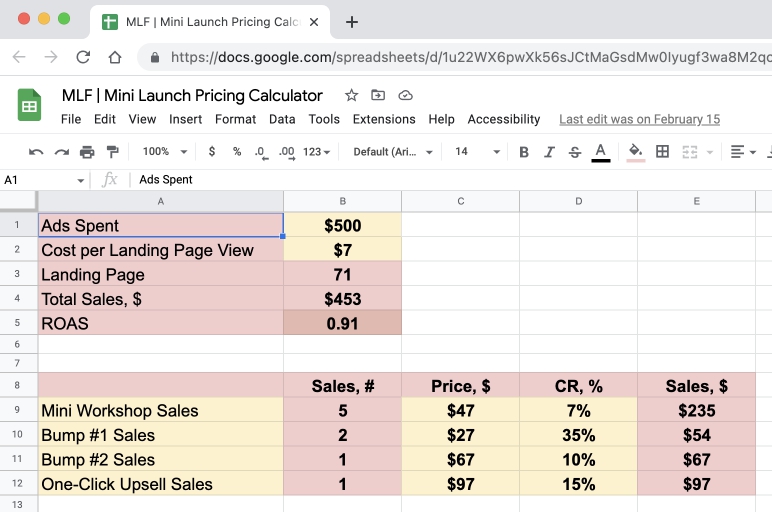Screen dimensions: 772x512
Task: Open the zoom 100% dropdown
Action: point(164,152)
